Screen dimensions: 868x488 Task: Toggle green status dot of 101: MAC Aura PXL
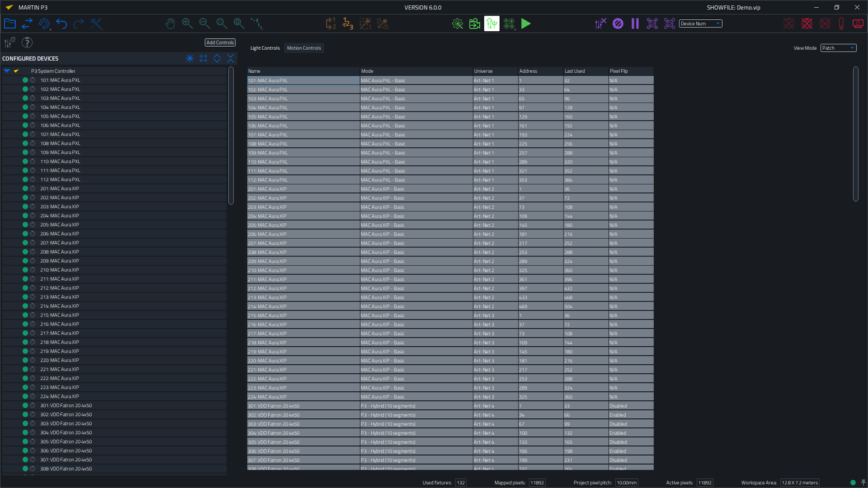tap(25, 80)
